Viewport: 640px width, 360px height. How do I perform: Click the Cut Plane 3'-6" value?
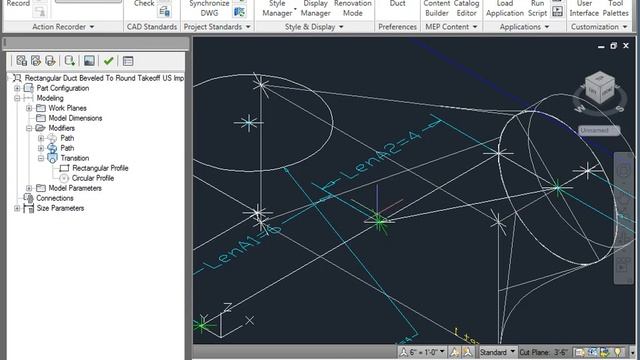(x=561, y=352)
